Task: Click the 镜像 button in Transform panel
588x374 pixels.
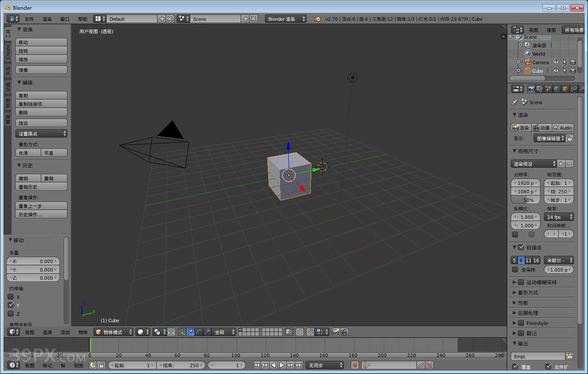Action: click(41, 69)
